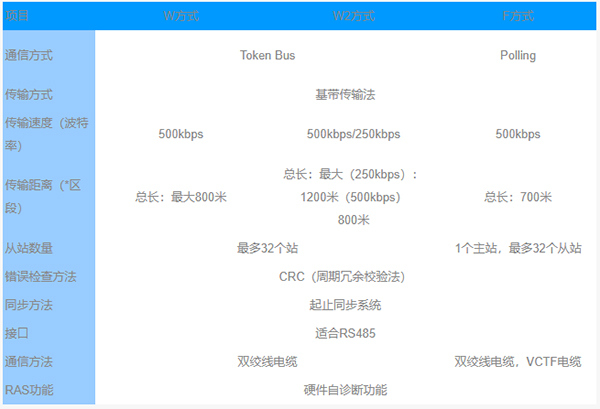This screenshot has height=409, width=600.
Task: Select the F方式 column header
Action: (x=518, y=16)
